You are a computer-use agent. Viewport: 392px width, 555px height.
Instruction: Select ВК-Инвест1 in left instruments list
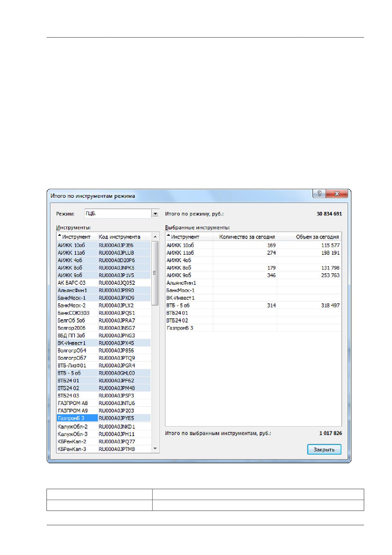104,343
